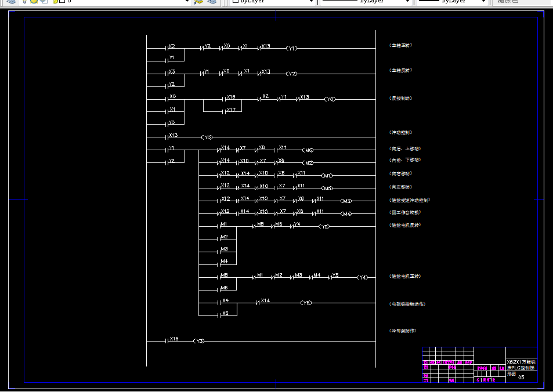The width and height of the screenshot is (553, 392).
Task: Select the M5 relay coil
Action: [327, 188]
